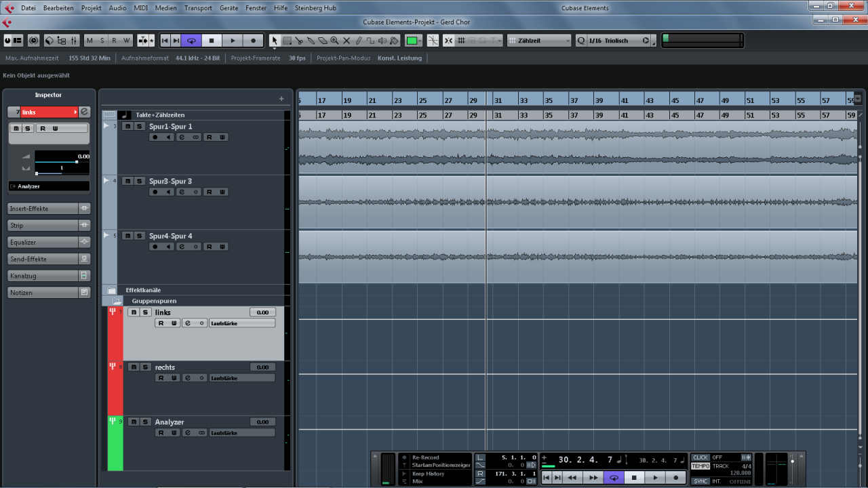The height and width of the screenshot is (488, 868).
Task: Open the 1/16 Triolisch quantize dropdown
Action: point(618,41)
